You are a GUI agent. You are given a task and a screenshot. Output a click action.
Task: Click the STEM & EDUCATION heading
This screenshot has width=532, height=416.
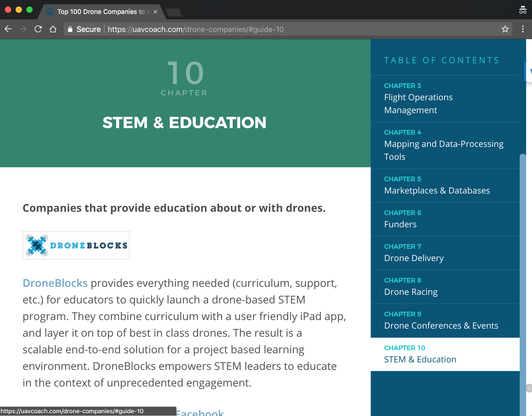[184, 122]
